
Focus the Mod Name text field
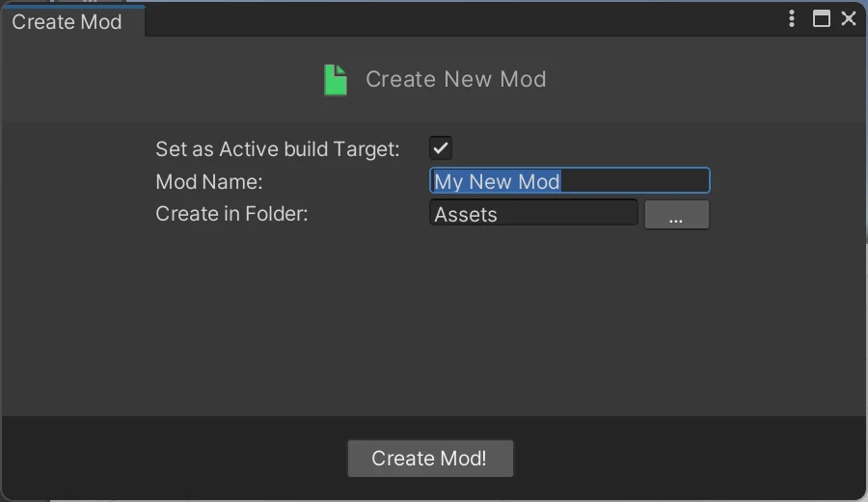click(x=570, y=181)
